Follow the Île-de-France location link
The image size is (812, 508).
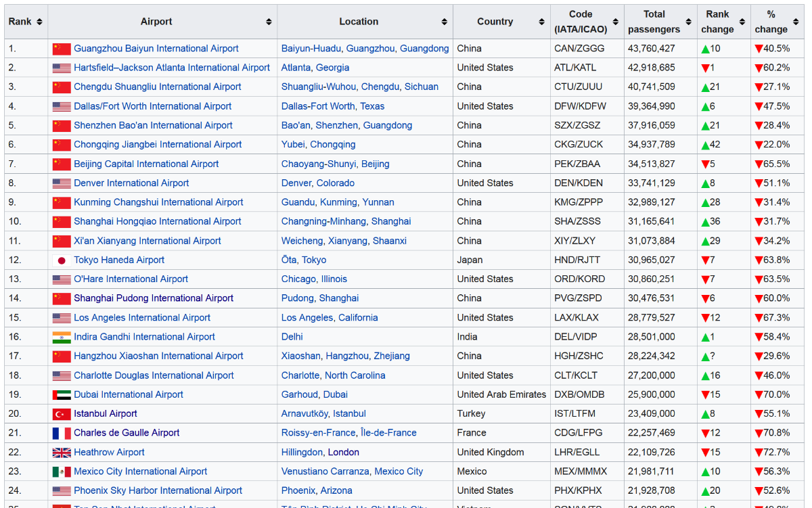[389, 433]
